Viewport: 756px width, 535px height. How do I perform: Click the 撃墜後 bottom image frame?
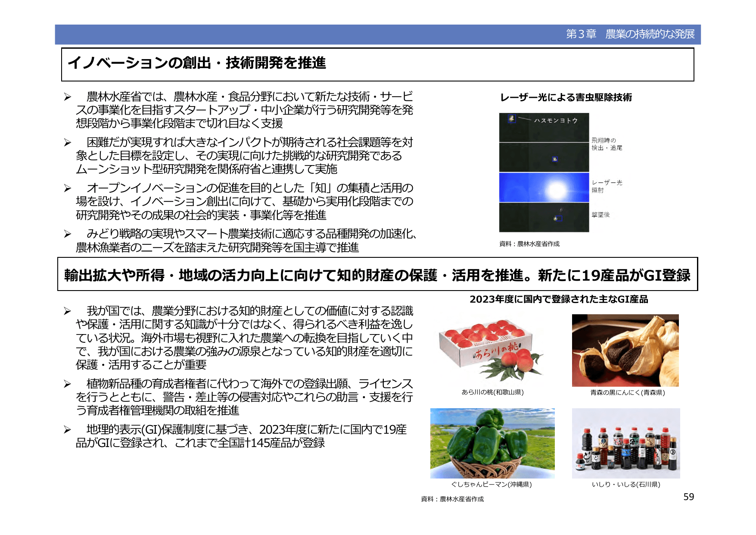point(545,218)
